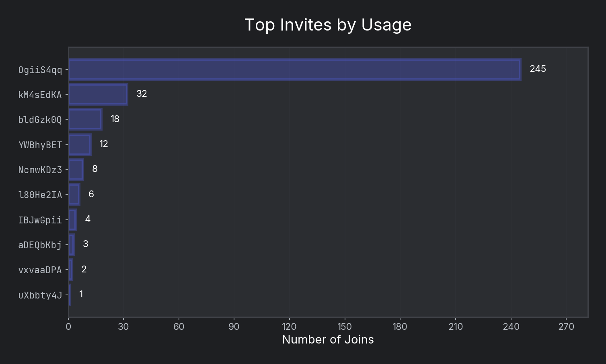Viewport: 606px width, 364px height.
Task: Click the NcmwKDz3 bar
Action: pos(76,170)
